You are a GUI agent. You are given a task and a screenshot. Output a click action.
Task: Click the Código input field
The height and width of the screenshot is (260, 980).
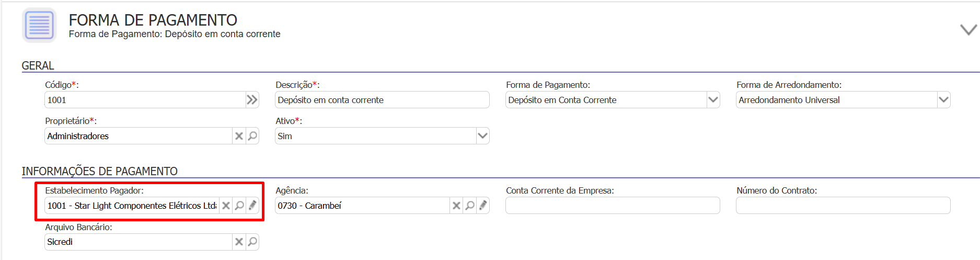[144, 100]
